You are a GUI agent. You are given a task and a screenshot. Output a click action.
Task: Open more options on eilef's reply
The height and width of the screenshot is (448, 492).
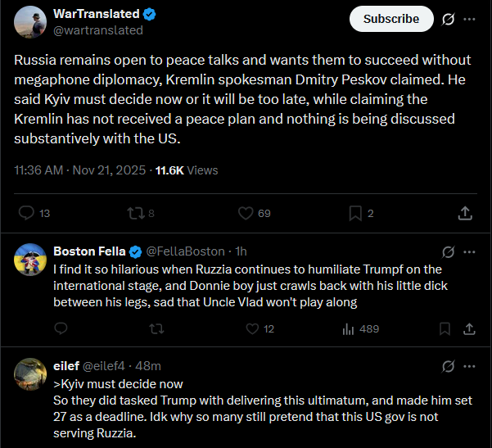click(x=469, y=366)
